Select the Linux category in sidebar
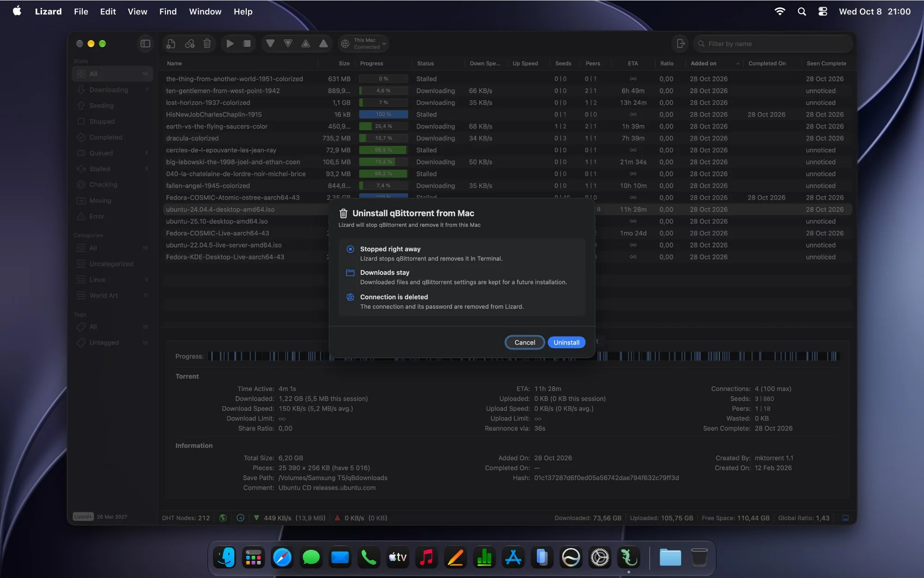924x578 pixels. tap(112, 280)
